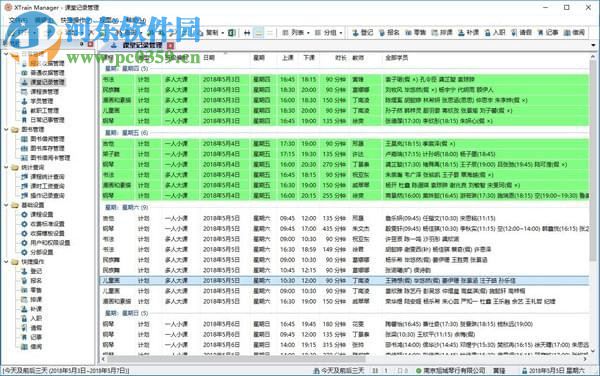Screen dimensions: 600x376
Task: Open 用户和权限设置 in the sidebar tree
Action: [x=50, y=243]
